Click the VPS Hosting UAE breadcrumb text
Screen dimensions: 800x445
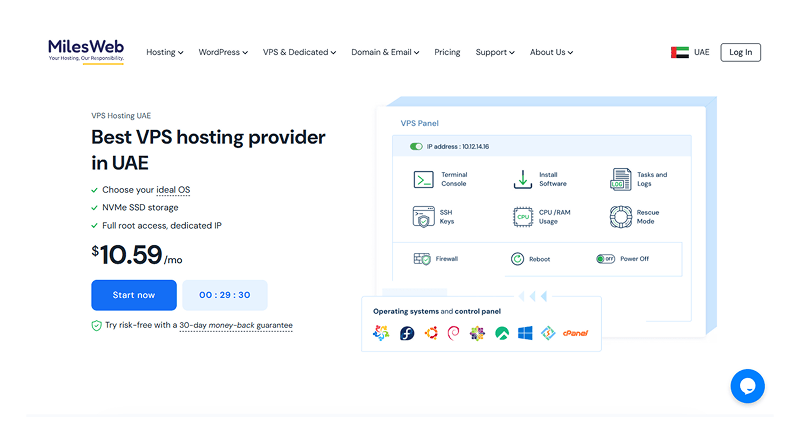121,116
